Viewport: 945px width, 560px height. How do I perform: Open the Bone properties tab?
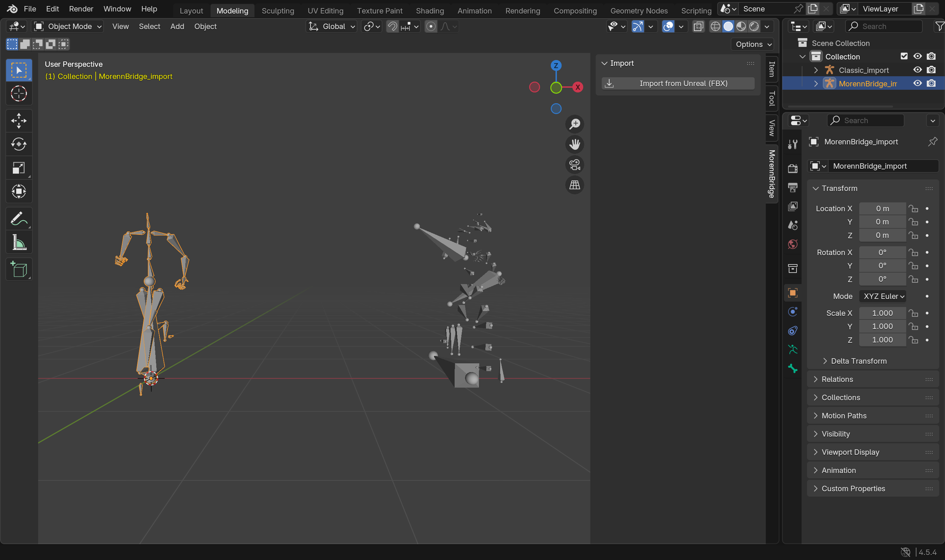[792, 368]
